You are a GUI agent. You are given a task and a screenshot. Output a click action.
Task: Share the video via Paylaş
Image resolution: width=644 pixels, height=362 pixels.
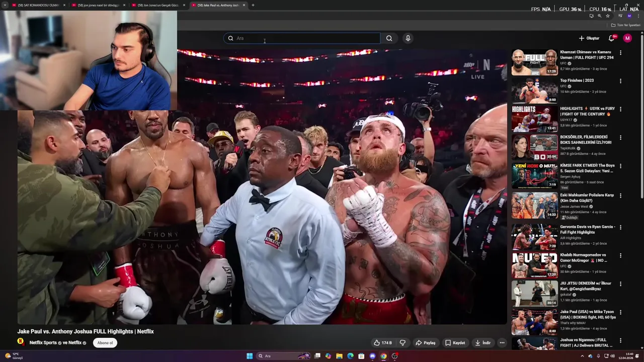(x=425, y=343)
